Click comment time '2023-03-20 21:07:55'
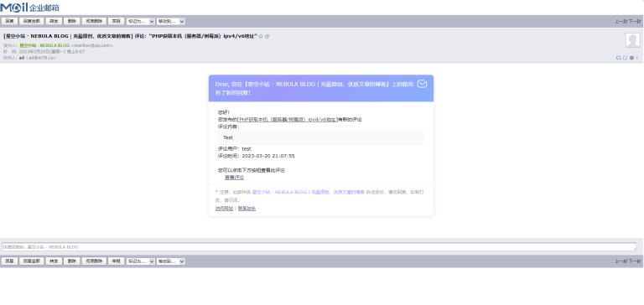This screenshot has height=305, width=644. [x=268, y=156]
